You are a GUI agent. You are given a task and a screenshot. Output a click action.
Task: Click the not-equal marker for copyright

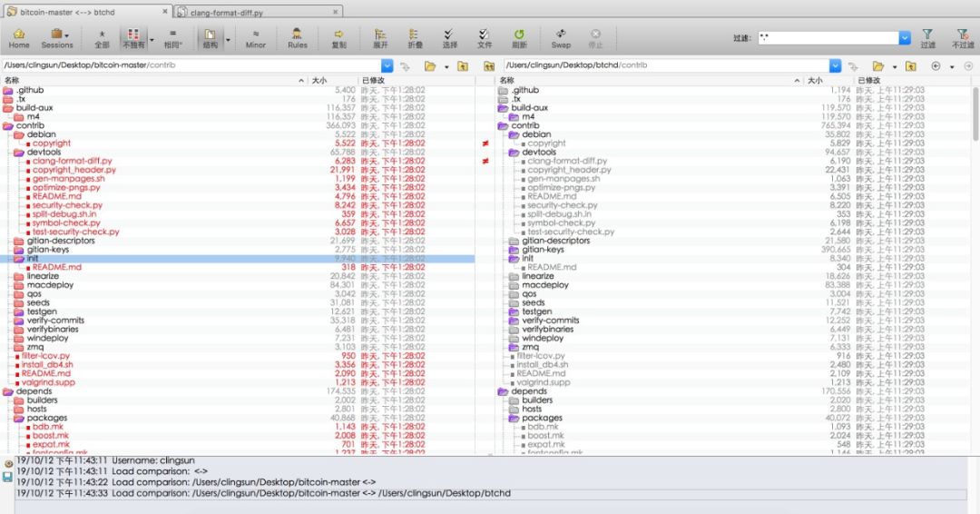click(485, 143)
